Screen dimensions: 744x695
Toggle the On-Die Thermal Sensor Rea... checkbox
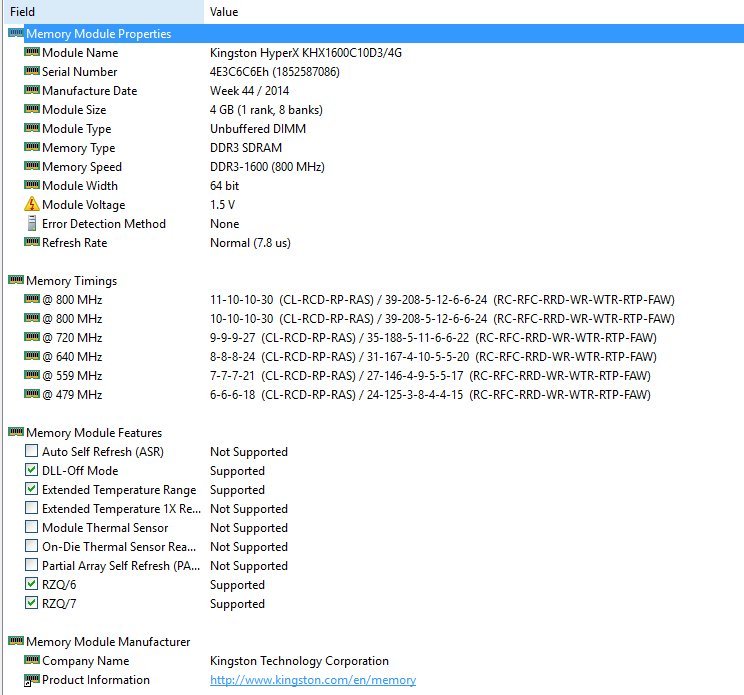click(x=31, y=546)
